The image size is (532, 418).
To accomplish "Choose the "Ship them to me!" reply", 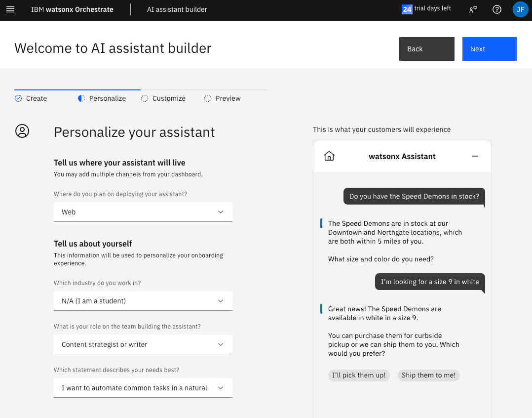I will click(428, 375).
